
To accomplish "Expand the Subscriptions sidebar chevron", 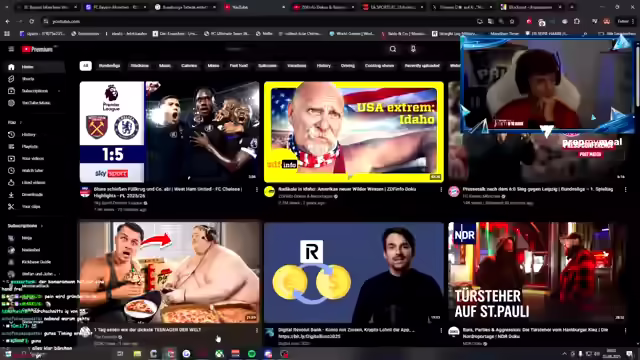I will click(x=59, y=91).
